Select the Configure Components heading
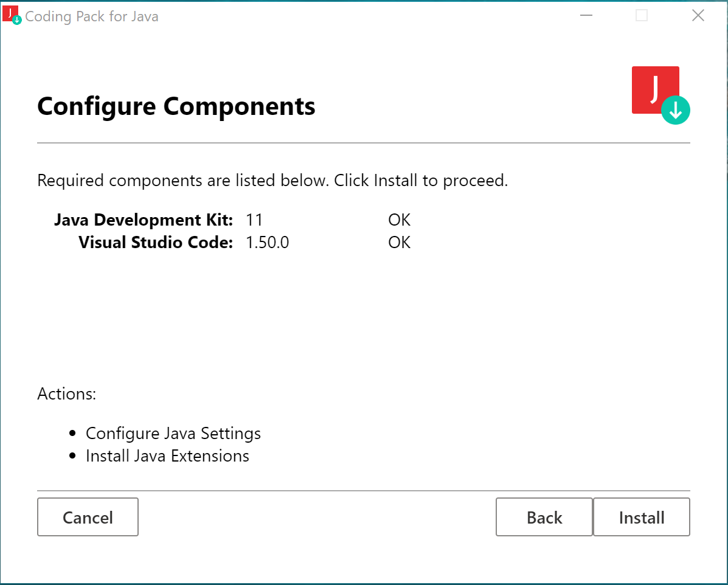Image resolution: width=728 pixels, height=585 pixels. [x=176, y=106]
